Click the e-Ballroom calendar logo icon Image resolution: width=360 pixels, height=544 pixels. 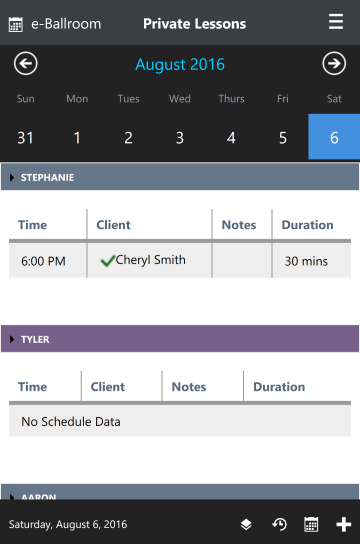click(16, 25)
